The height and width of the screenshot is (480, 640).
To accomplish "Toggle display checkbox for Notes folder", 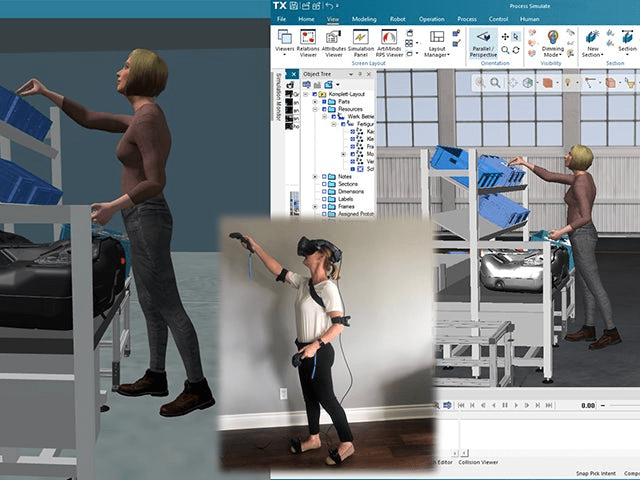I will 324,177.
